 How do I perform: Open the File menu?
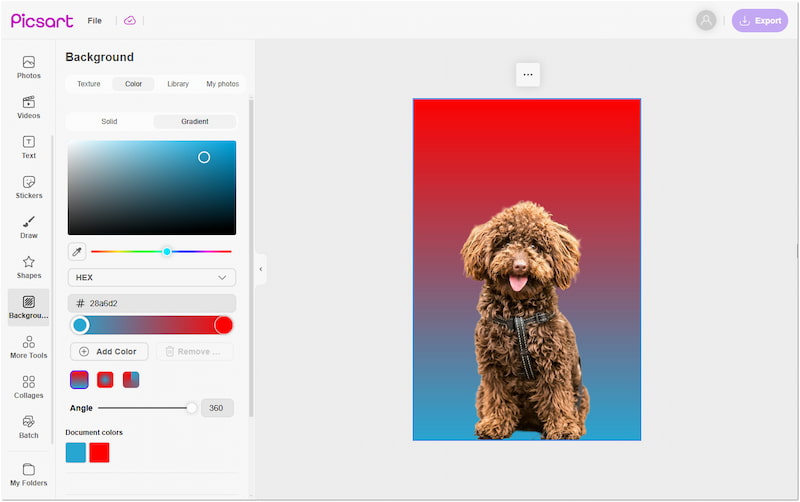94,20
